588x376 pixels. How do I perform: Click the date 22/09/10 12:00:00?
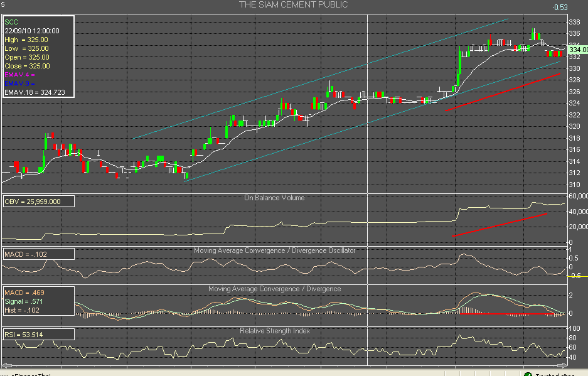(x=32, y=31)
